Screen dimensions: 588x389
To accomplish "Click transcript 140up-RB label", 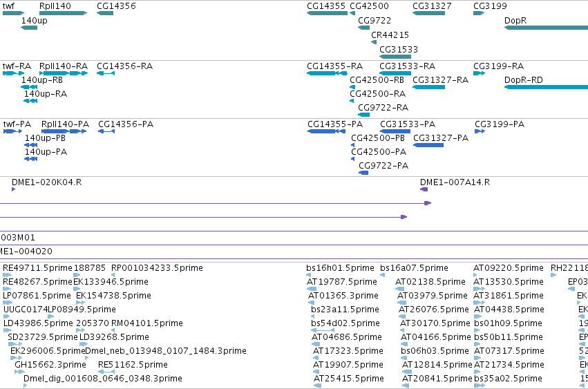I will [42, 80].
